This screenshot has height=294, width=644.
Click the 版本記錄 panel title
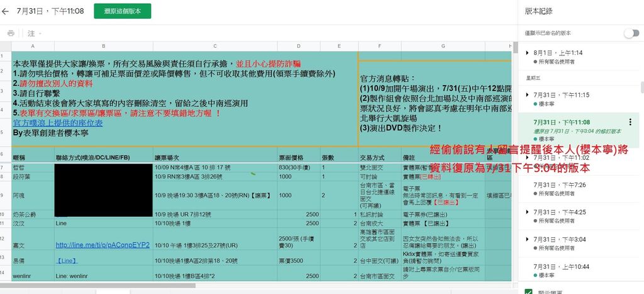click(538, 11)
